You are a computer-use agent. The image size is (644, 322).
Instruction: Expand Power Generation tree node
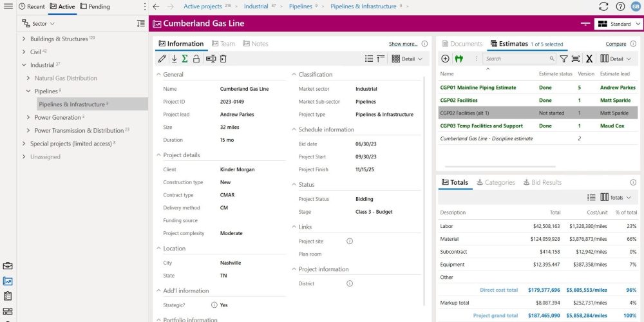tap(28, 117)
